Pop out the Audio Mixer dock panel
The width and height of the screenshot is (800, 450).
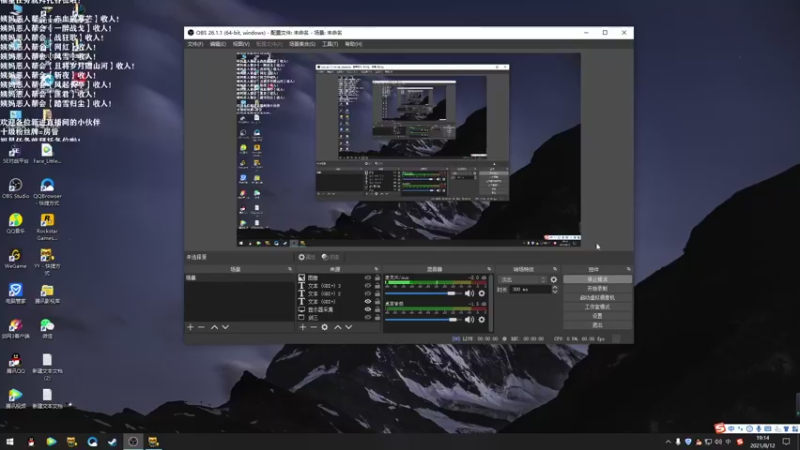tap(489, 269)
